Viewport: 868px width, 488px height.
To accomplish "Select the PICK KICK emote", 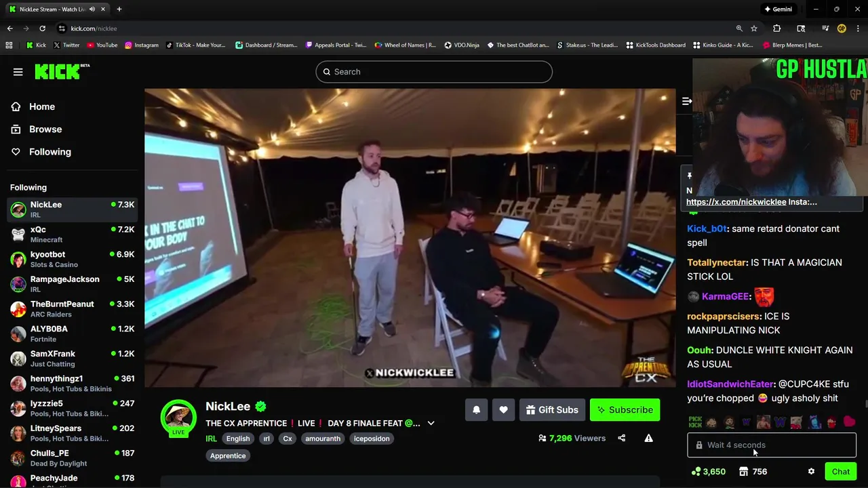I will click(695, 422).
